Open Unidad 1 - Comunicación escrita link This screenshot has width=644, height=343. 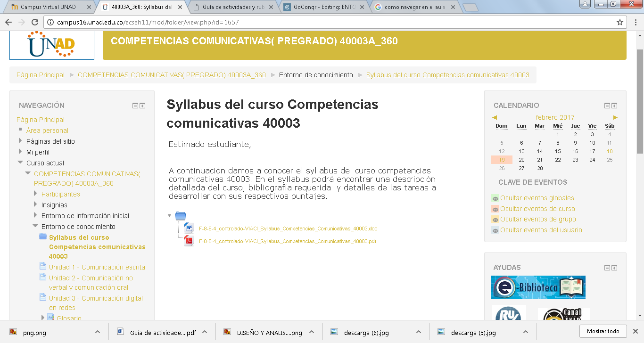pos(97,267)
